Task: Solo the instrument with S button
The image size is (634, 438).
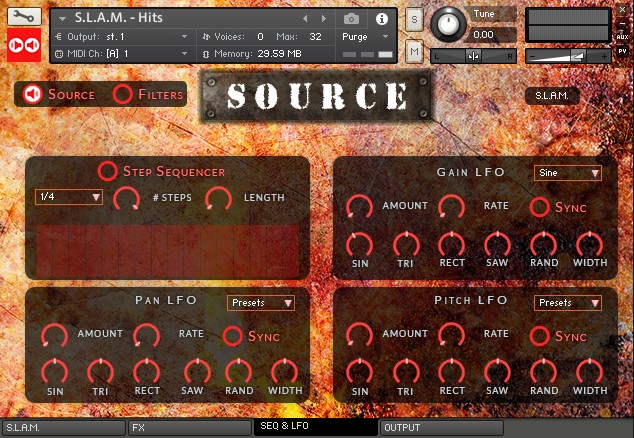Action: point(414,19)
